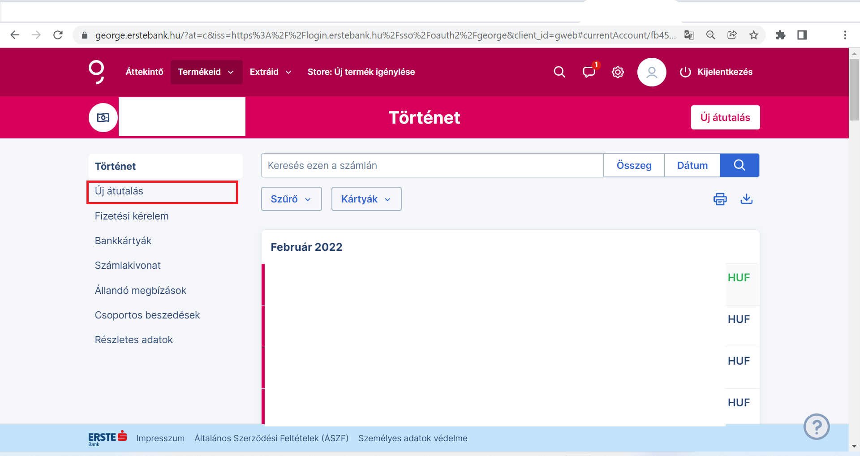This screenshot has width=868, height=456.
Task: Open the Extráid menu
Action: 271,72
